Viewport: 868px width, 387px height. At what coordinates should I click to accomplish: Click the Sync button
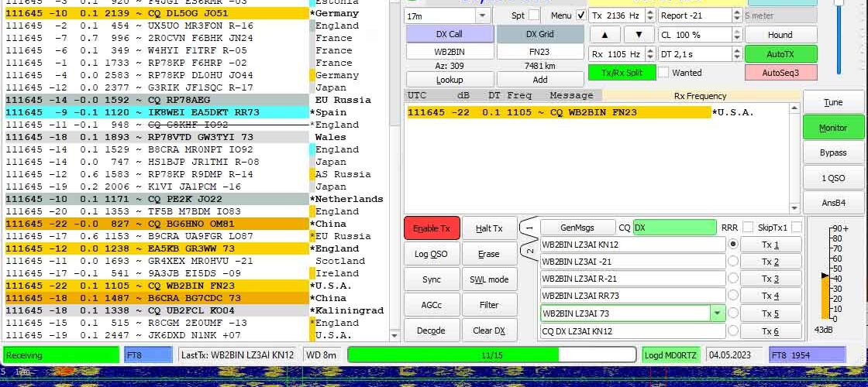(432, 279)
